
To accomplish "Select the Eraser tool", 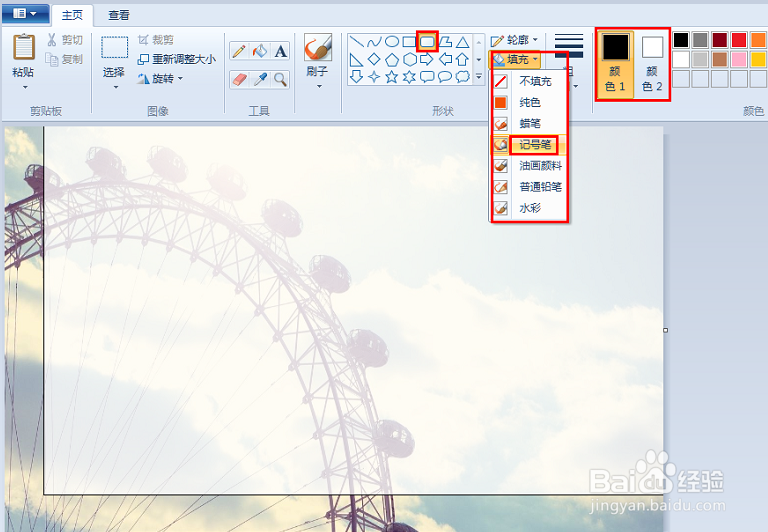I will 239,79.
